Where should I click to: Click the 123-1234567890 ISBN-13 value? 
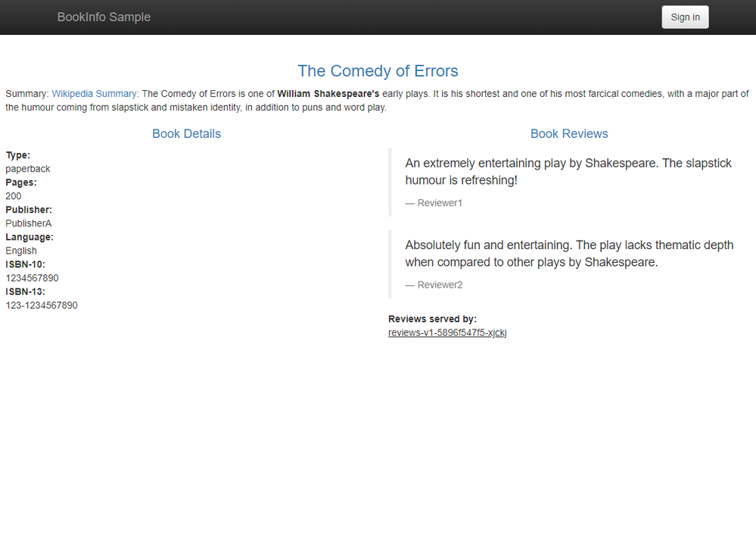(42, 305)
